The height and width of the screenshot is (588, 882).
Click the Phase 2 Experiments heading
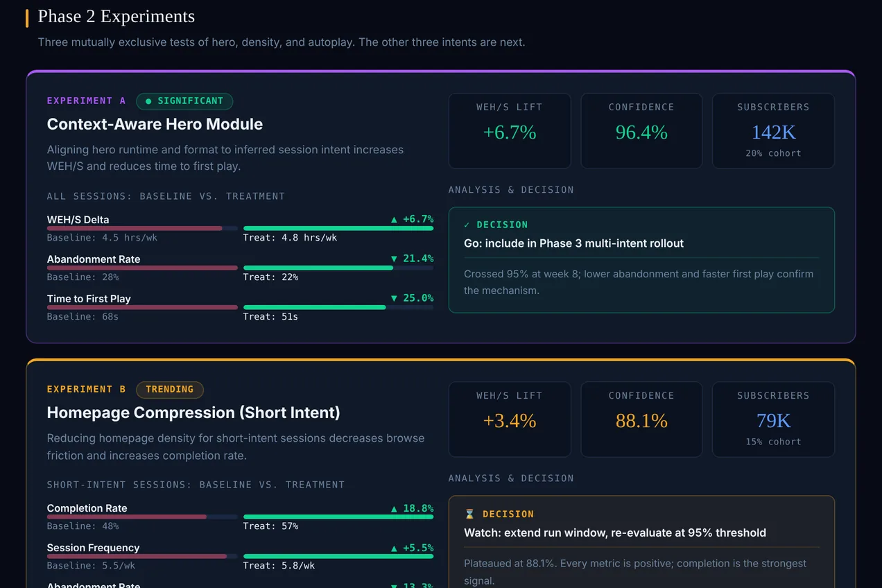(x=116, y=17)
